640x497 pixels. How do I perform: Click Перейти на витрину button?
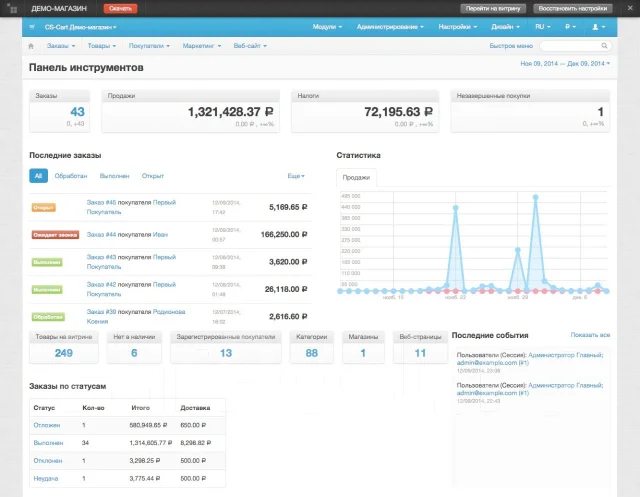(x=493, y=9)
